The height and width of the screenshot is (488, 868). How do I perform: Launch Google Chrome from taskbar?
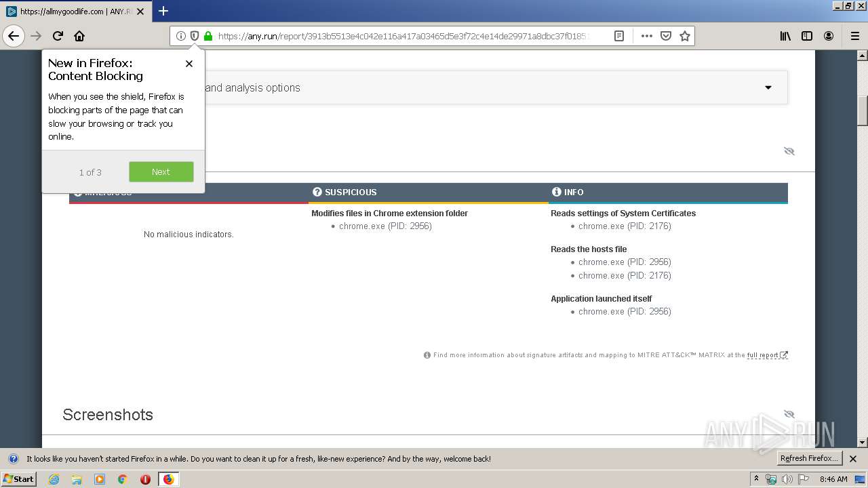pyautogui.click(x=123, y=479)
